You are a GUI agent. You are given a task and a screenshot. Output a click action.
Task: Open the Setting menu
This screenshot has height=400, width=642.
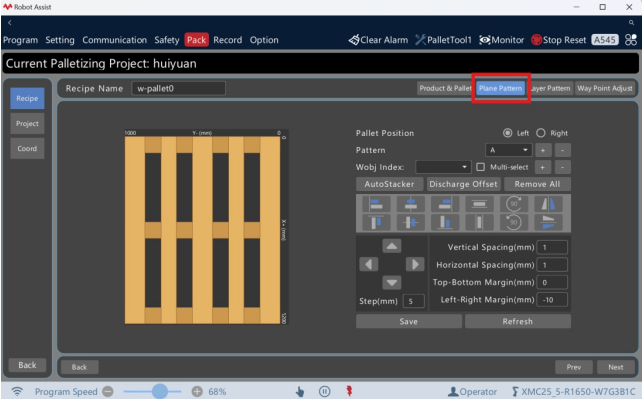pyautogui.click(x=60, y=40)
